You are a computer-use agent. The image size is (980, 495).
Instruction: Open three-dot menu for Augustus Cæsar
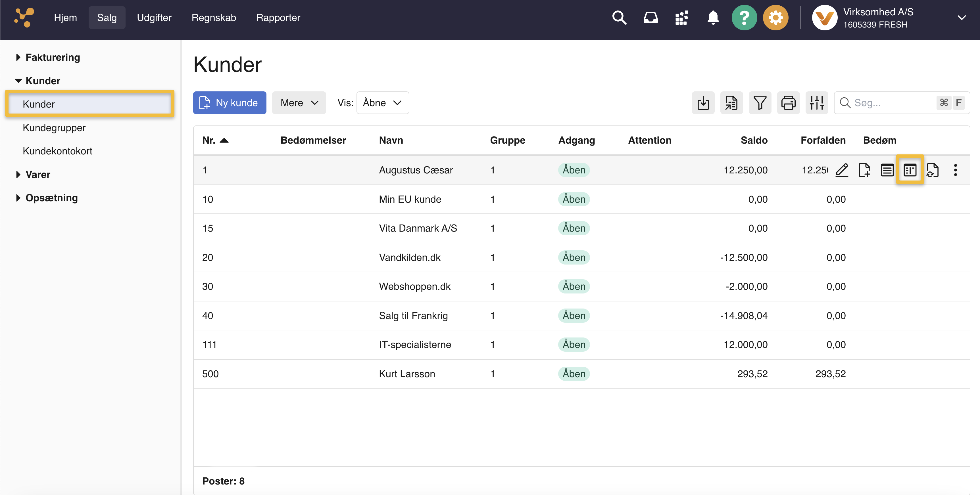tap(955, 170)
